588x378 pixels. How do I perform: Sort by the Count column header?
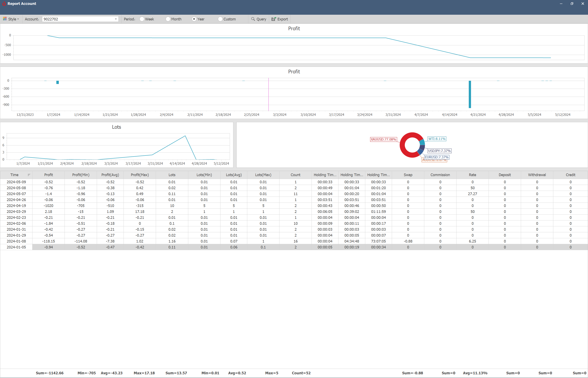coord(295,175)
